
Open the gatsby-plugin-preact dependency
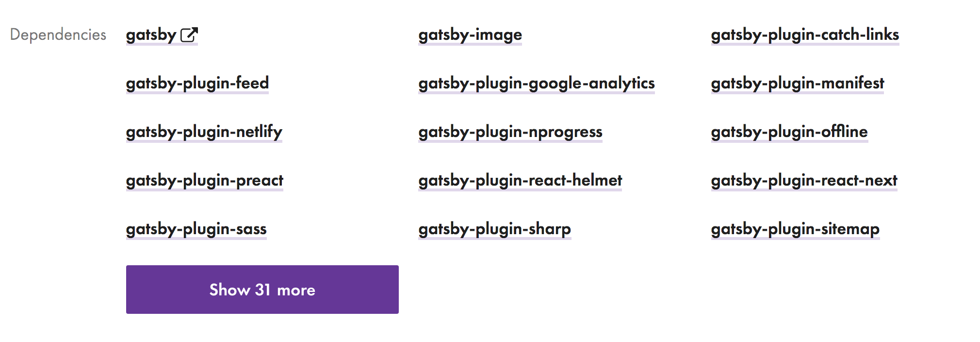point(205,181)
